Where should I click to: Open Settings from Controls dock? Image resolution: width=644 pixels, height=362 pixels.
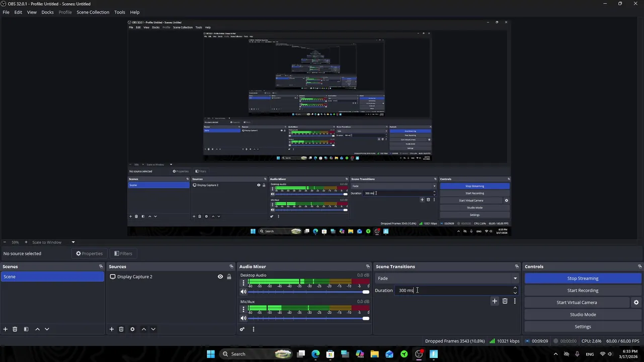pyautogui.click(x=583, y=327)
